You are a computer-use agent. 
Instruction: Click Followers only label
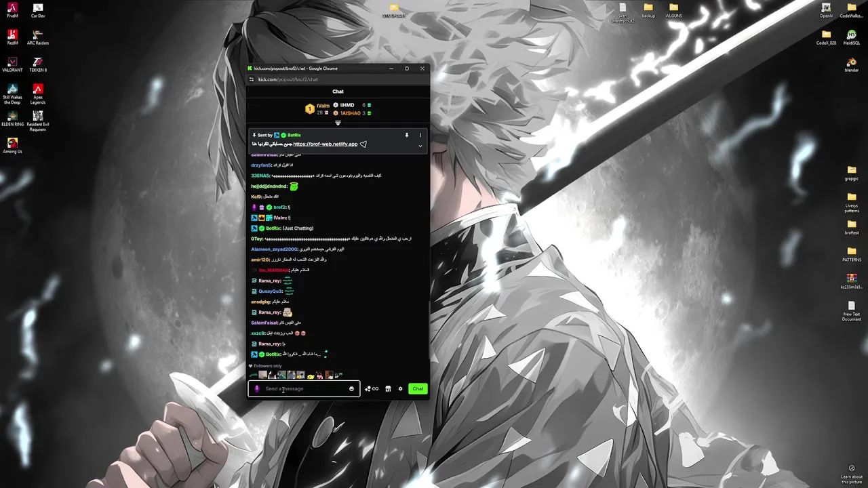click(268, 366)
